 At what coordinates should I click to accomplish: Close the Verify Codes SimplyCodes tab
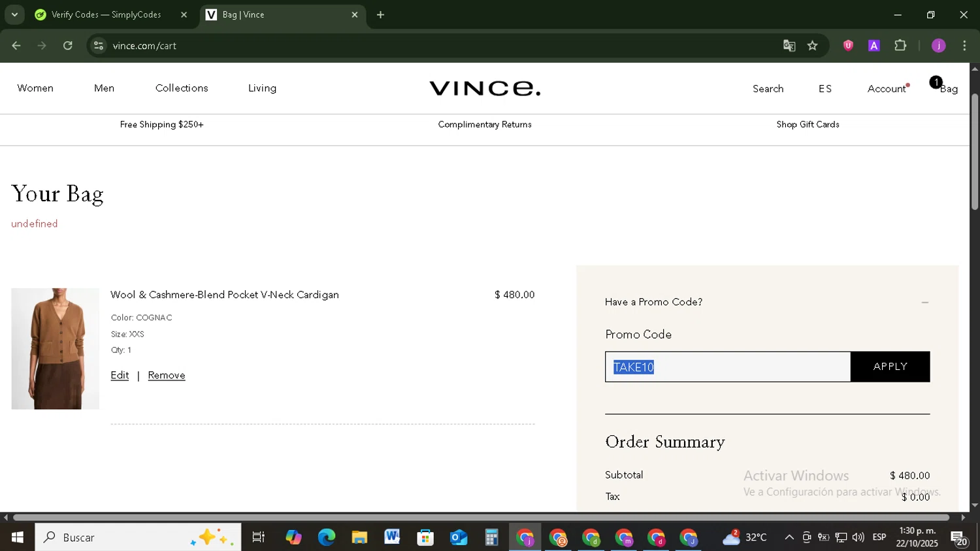click(184, 14)
